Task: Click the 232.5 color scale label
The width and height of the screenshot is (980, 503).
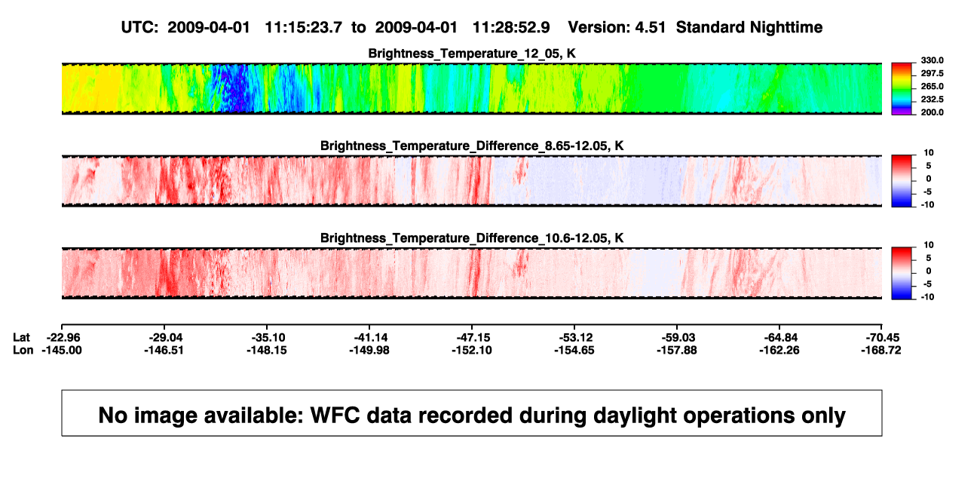Action: [x=933, y=99]
